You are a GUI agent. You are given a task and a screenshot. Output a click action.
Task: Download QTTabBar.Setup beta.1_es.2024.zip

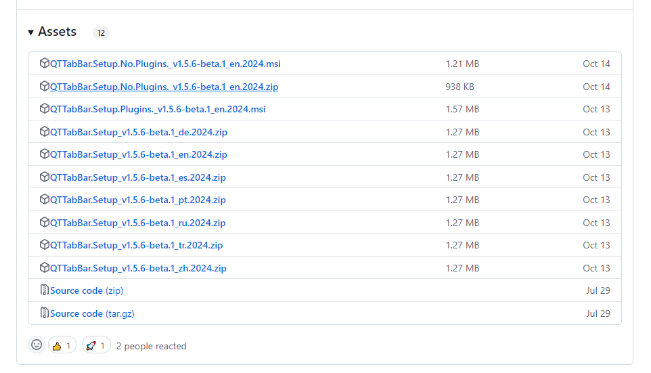[138, 177]
